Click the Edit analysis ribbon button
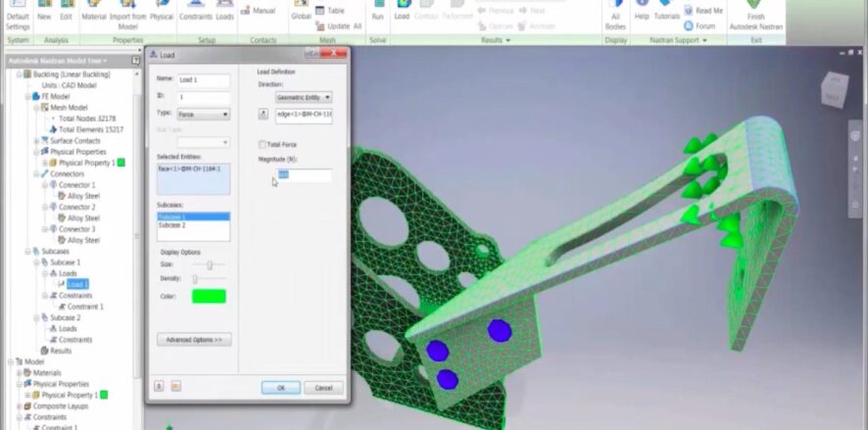This screenshot has height=430, width=868. click(66, 12)
